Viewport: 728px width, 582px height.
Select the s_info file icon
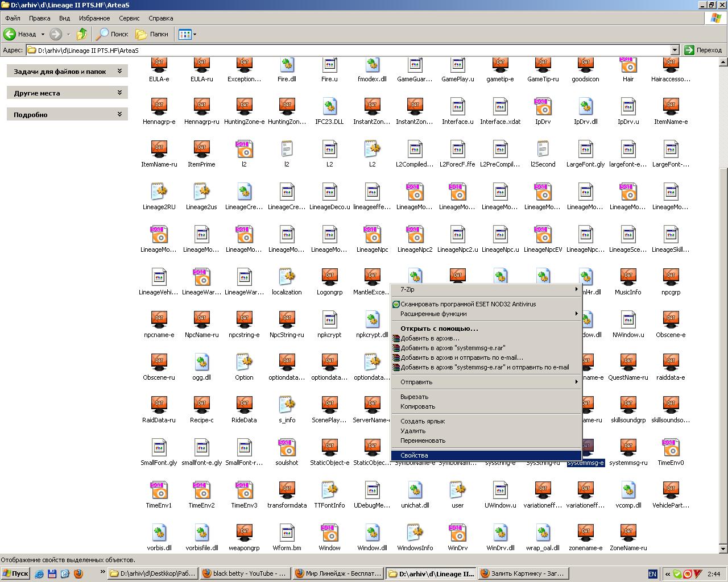[x=287, y=405]
